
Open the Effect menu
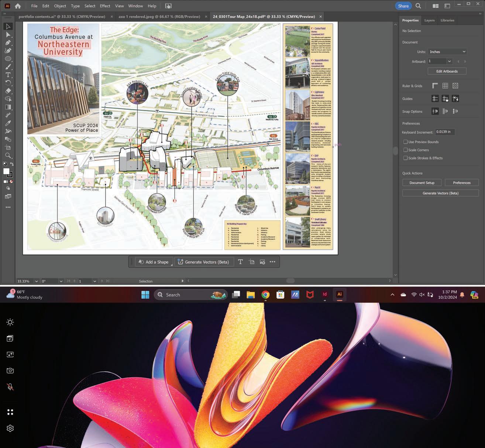(x=105, y=6)
